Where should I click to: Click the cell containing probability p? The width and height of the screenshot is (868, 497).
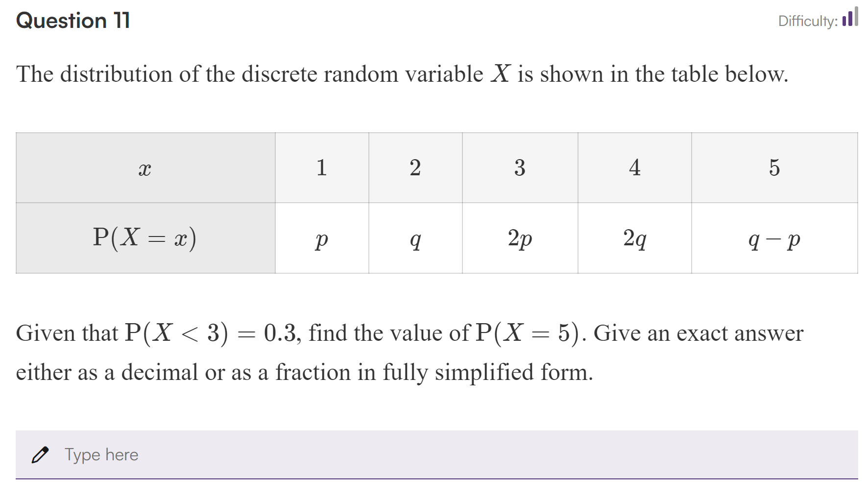pos(322,239)
